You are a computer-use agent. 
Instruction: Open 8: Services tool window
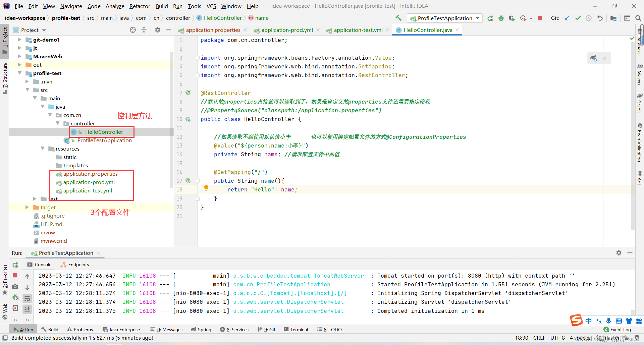tap(234, 330)
